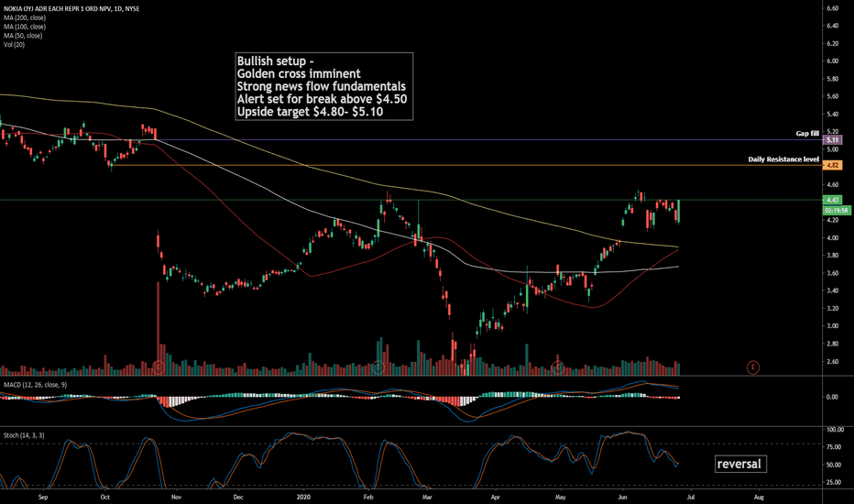Click the purple 5.11 price tag
The height and width of the screenshot is (504, 854).
click(x=833, y=140)
